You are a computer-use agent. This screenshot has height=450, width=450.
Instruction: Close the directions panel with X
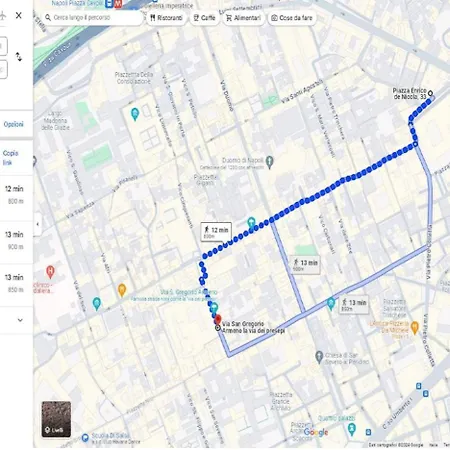point(19,15)
